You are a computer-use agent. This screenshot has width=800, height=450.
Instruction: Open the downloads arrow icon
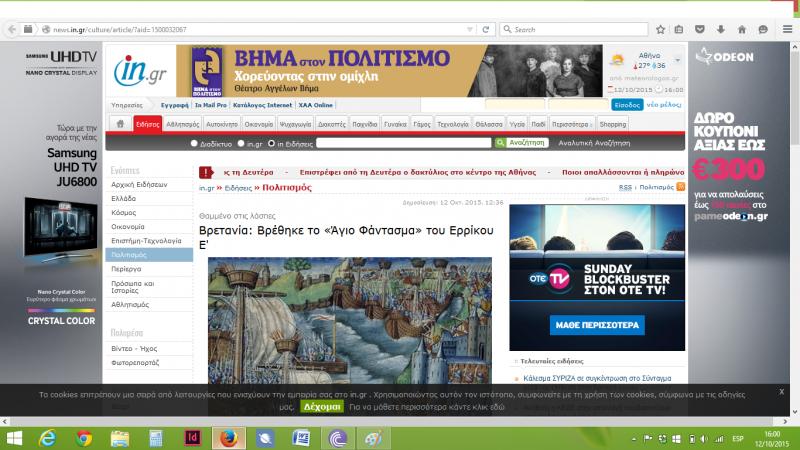[x=720, y=30]
